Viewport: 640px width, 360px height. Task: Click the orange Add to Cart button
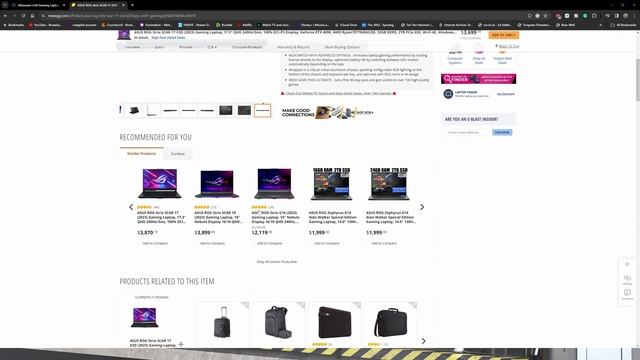(x=504, y=35)
